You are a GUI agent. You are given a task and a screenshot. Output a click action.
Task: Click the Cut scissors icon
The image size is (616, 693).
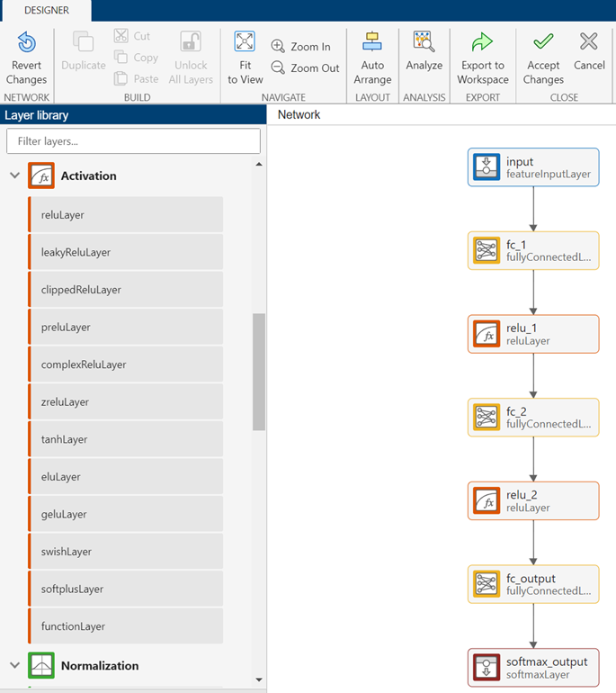tap(121, 36)
